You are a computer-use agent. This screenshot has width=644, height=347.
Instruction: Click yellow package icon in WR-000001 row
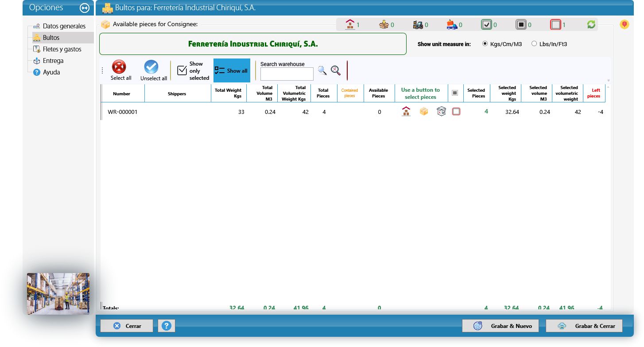point(424,112)
